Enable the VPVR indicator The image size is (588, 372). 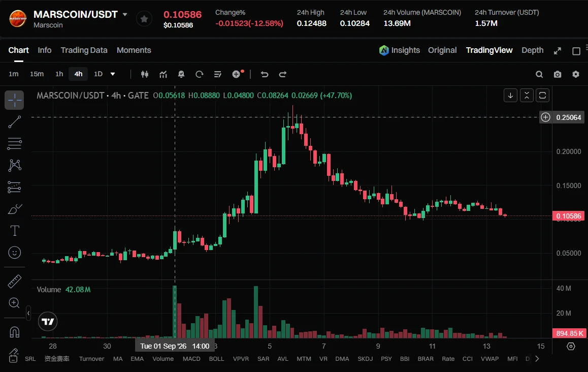click(x=241, y=359)
